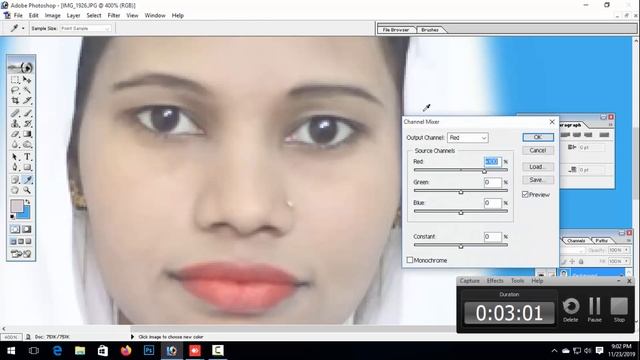Open the Filter menu
The image size is (640, 360).
tap(113, 16)
